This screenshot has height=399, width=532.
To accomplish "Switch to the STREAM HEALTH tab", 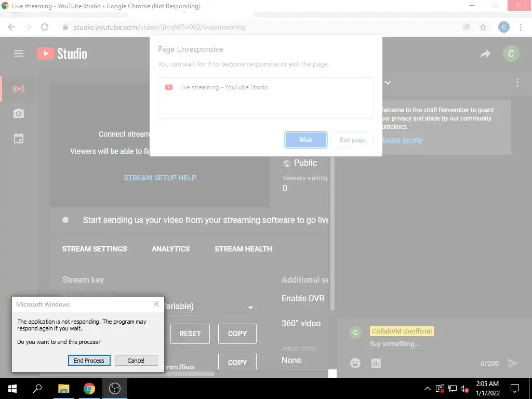I will coord(243,249).
